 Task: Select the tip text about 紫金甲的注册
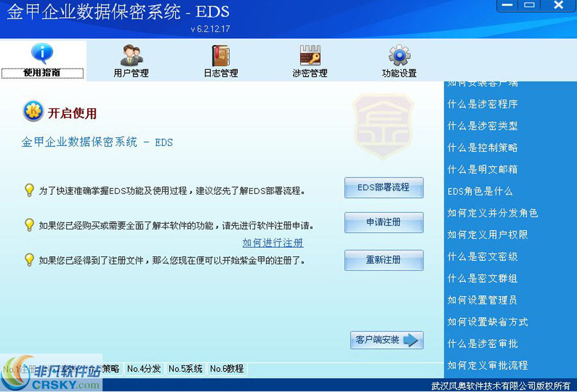click(x=172, y=261)
